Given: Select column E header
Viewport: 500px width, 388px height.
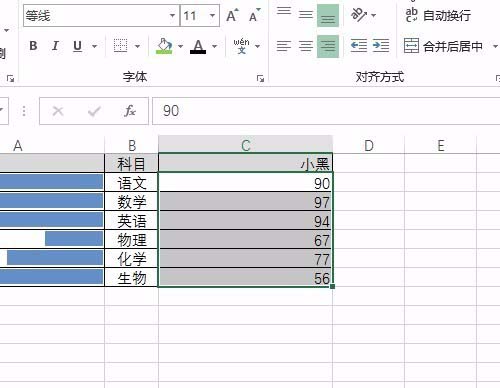Looking at the screenshot, I should click(x=441, y=145).
